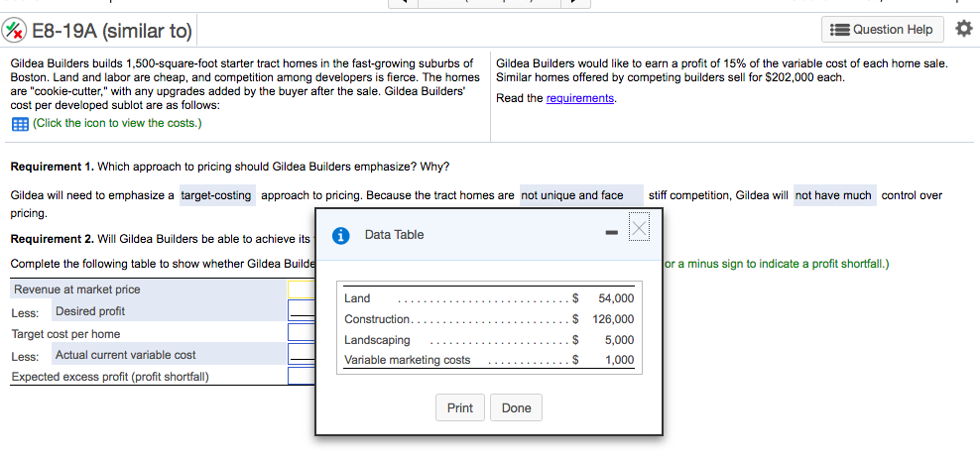This screenshot has height=460, width=980.
Task: Open the target-costing dropdown
Action: [x=217, y=195]
